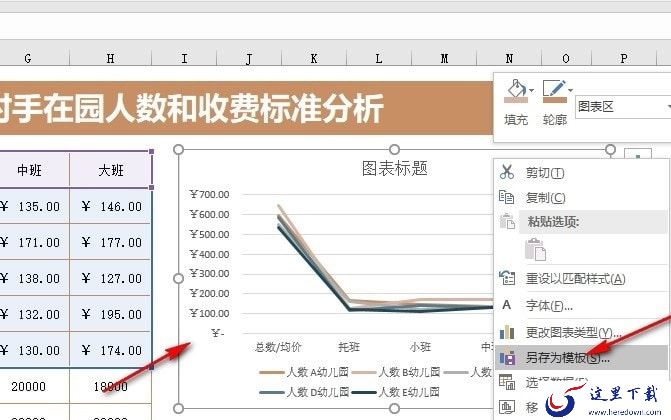
Task: Select column header K
Action: coord(314,58)
